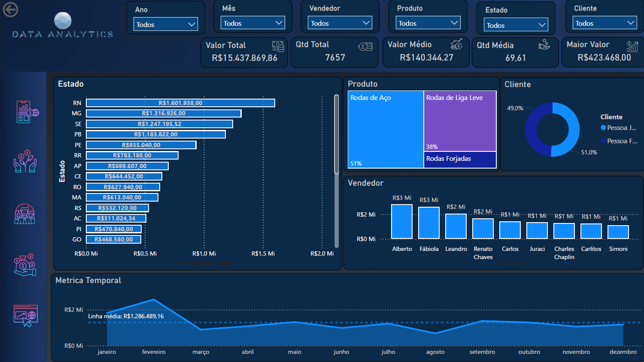Expand the Ano filter dropdown
This screenshot has height=362, width=644.
point(166,24)
